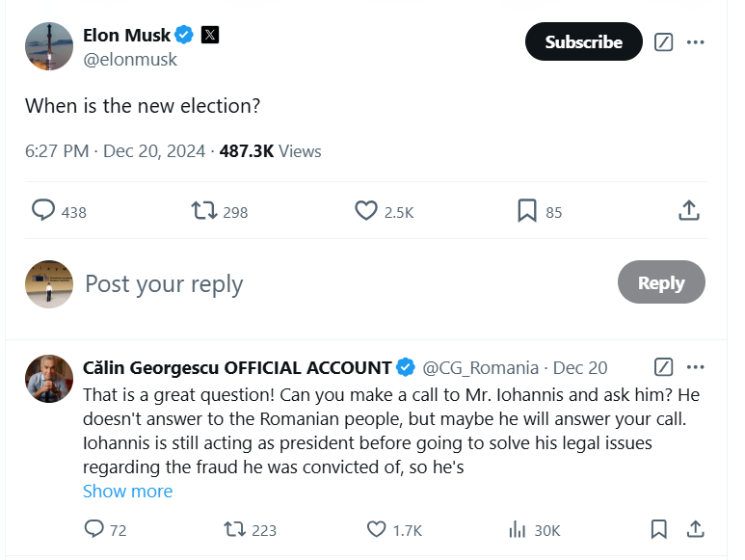Click Grok icon beside the Subscribe button
This screenshot has height=560, width=745.
tap(663, 42)
